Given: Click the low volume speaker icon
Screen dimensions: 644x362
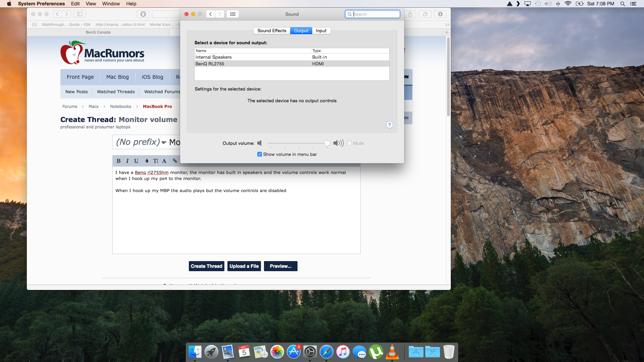Looking at the screenshot, I should tap(259, 143).
